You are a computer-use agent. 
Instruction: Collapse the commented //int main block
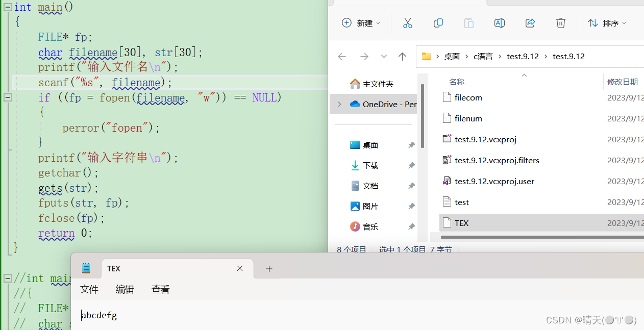point(8,278)
